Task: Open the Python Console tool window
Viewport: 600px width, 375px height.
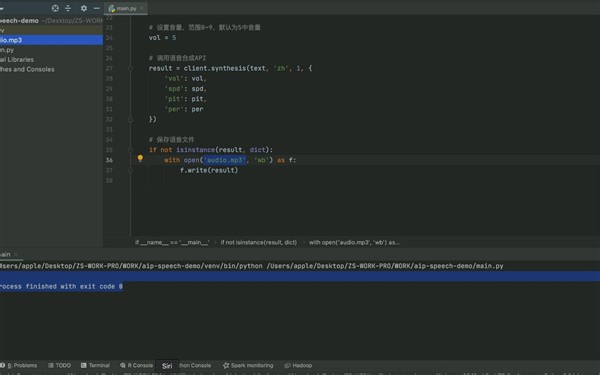Action: pyautogui.click(x=195, y=365)
